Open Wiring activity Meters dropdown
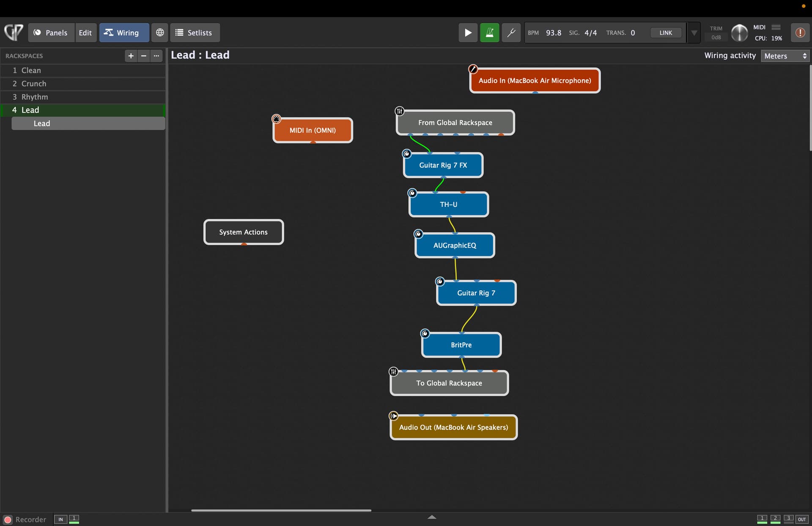 785,56
